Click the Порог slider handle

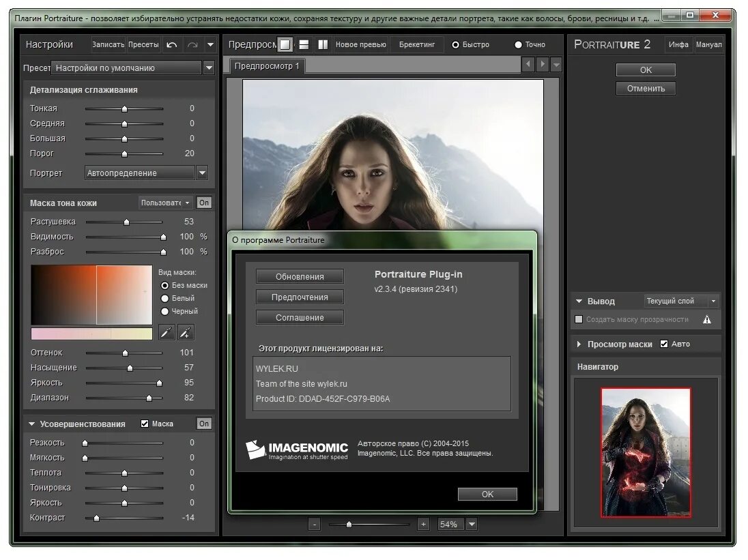[x=124, y=154]
